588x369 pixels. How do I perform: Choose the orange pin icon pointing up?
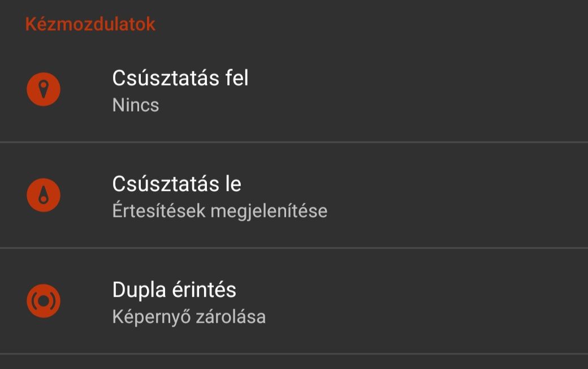[44, 195]
